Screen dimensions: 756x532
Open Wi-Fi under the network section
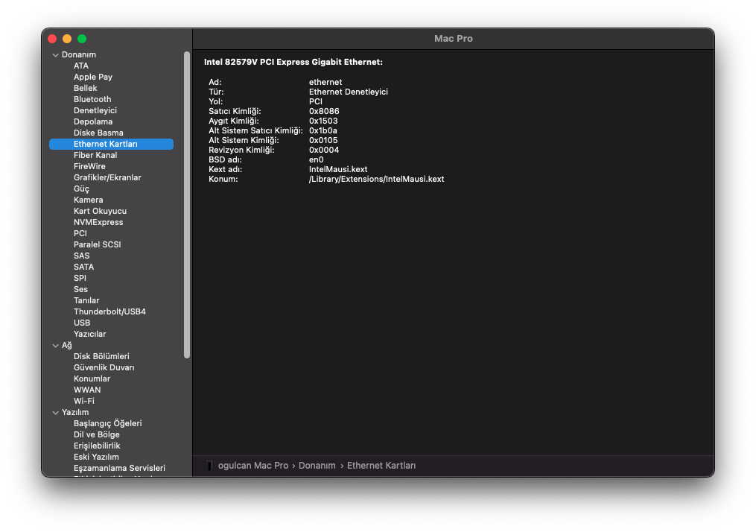pyautogui.click(x=83, y=401)
